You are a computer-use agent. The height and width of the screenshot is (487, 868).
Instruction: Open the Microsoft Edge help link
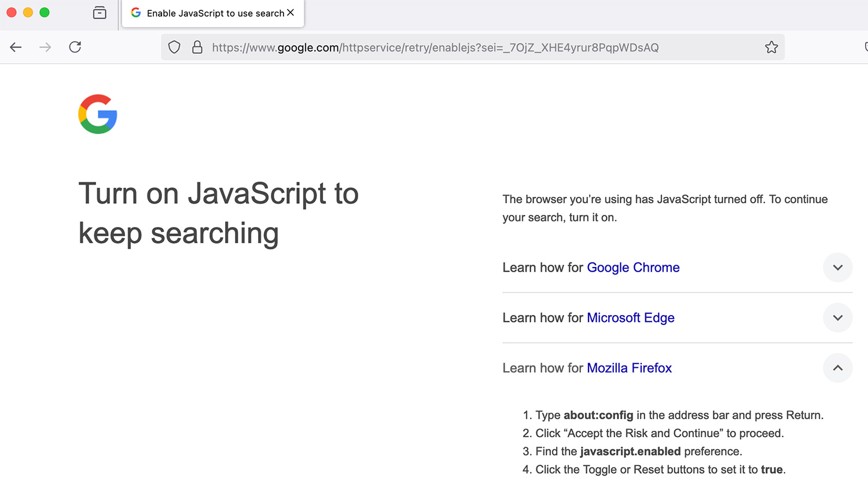click(630, 318)
